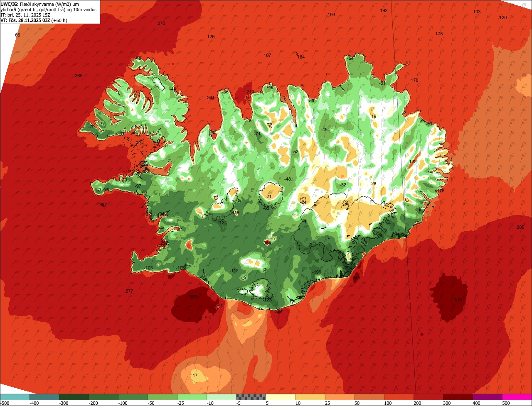The image size is (532, 406).
Task: Click the land value -49 in northeast Iceland
Action: pos(324,130)
